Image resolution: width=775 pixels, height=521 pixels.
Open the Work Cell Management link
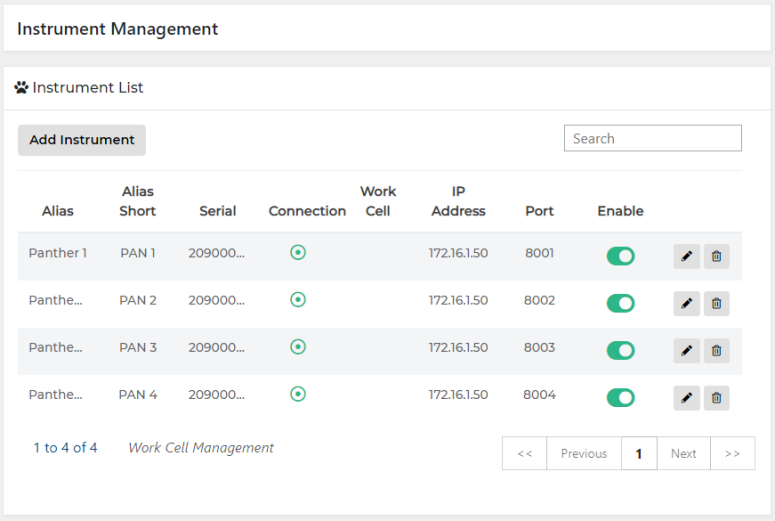click(x=201, y=448)
